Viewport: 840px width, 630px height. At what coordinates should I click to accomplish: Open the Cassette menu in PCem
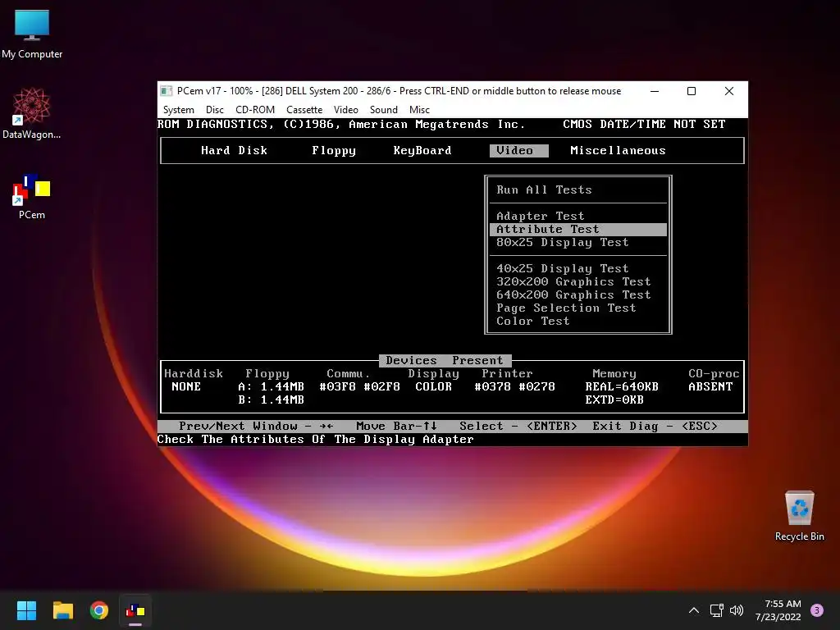point(304,110)
